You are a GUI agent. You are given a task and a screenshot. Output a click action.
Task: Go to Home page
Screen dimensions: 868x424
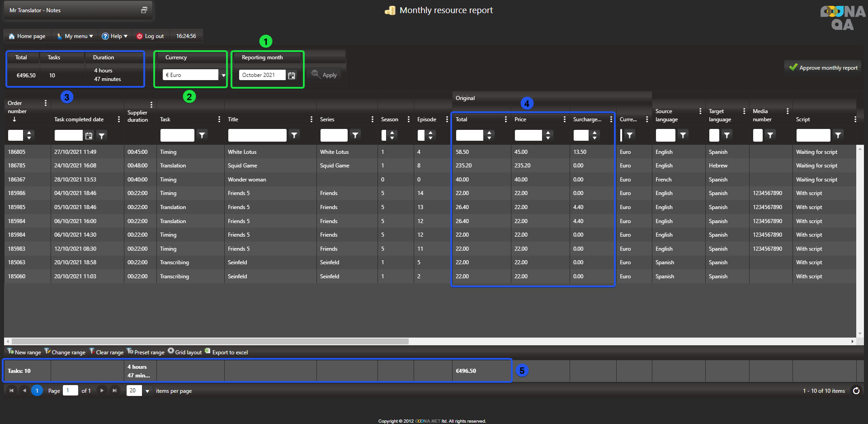(x=28, y=36)
